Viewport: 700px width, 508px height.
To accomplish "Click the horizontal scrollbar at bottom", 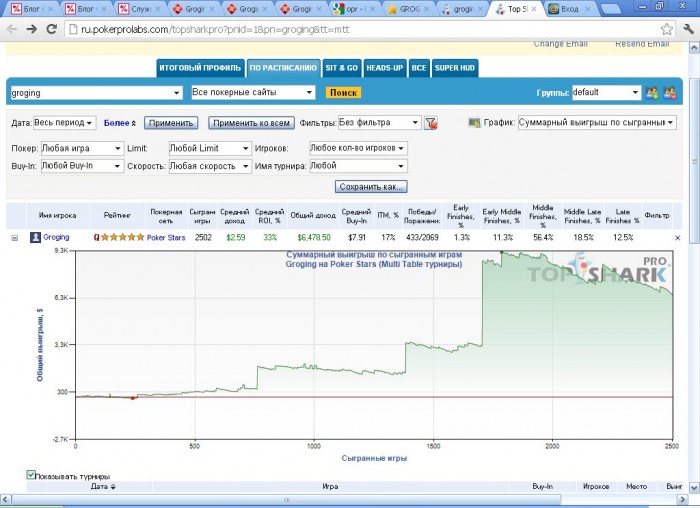I will [287, 500].
